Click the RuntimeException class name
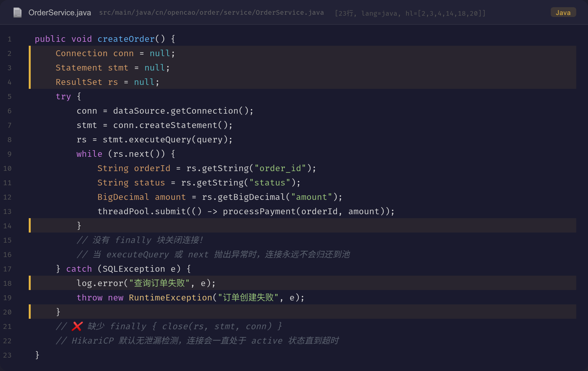The image size is (588, 371). 171,298
